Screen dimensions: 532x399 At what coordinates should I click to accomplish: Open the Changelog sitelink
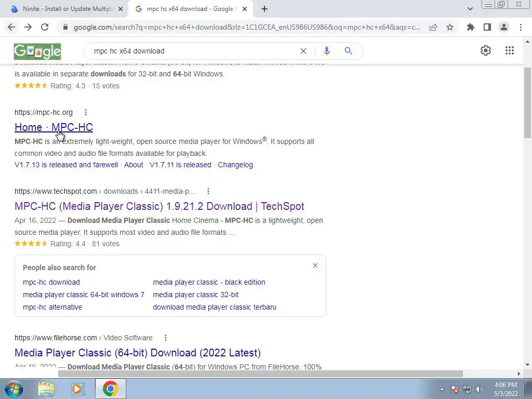235,165
